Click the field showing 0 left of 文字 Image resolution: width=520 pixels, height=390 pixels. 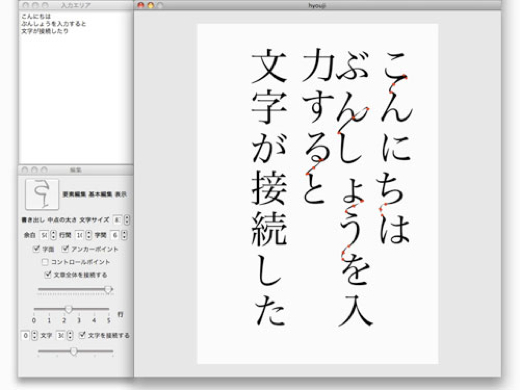[x=26, y=335]
